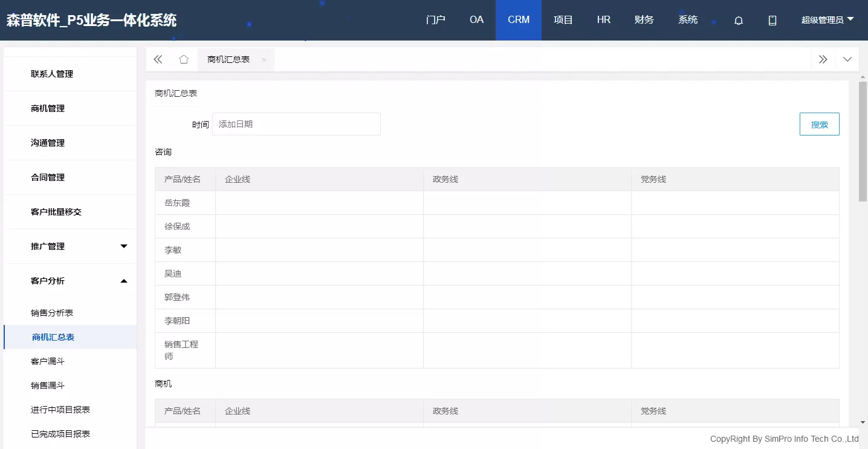Focus the 添加日期 time input field
Screen dimensions: 868x449
pyautogui.click(x=296, y=124)
